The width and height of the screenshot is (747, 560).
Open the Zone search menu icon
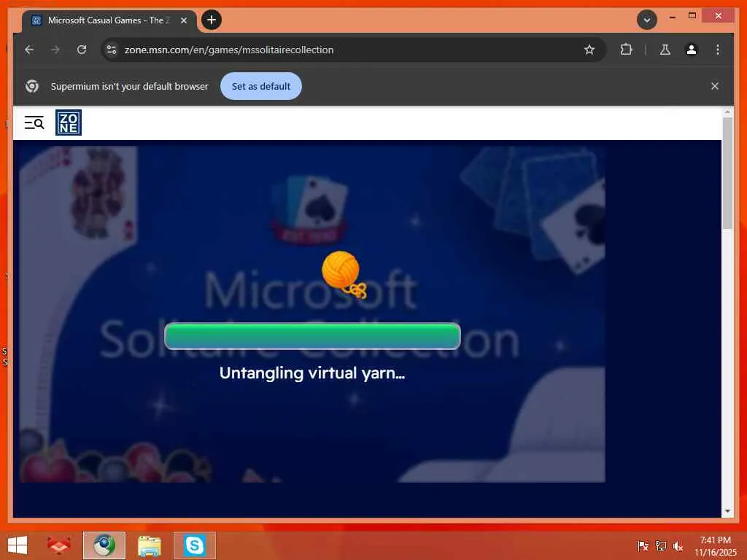34,122
